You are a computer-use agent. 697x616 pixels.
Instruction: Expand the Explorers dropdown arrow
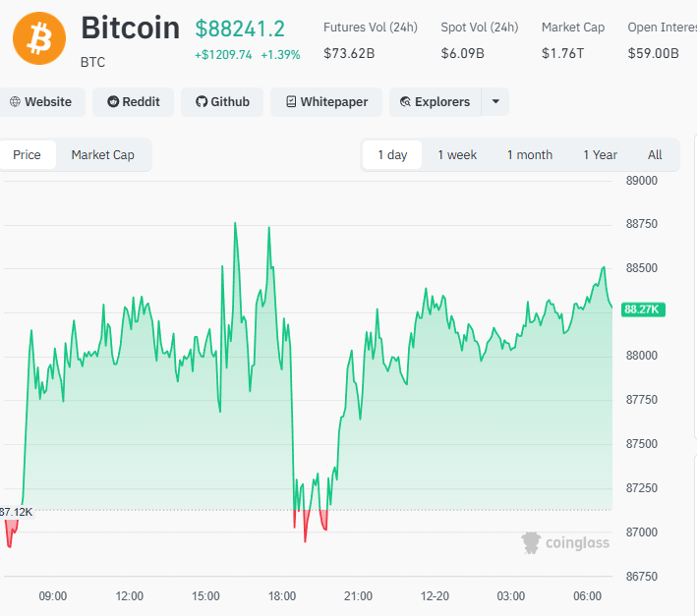pyautogui.click(x=495, y=102)
